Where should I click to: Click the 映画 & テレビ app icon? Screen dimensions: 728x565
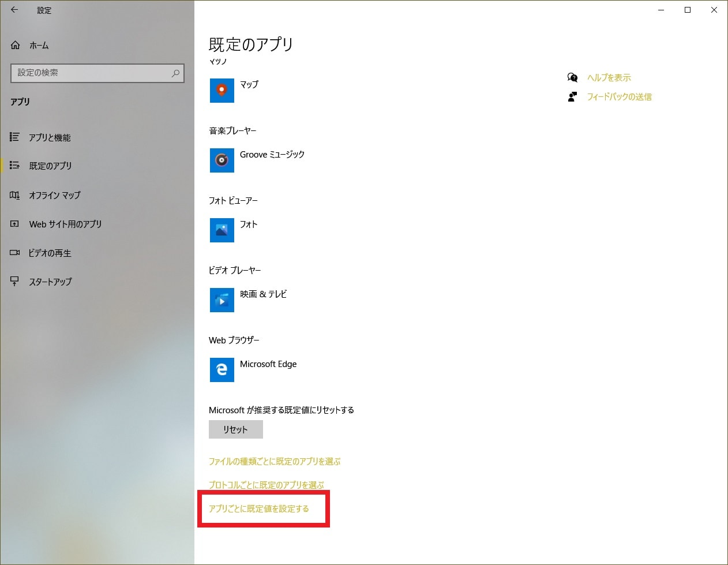[222, 300]
